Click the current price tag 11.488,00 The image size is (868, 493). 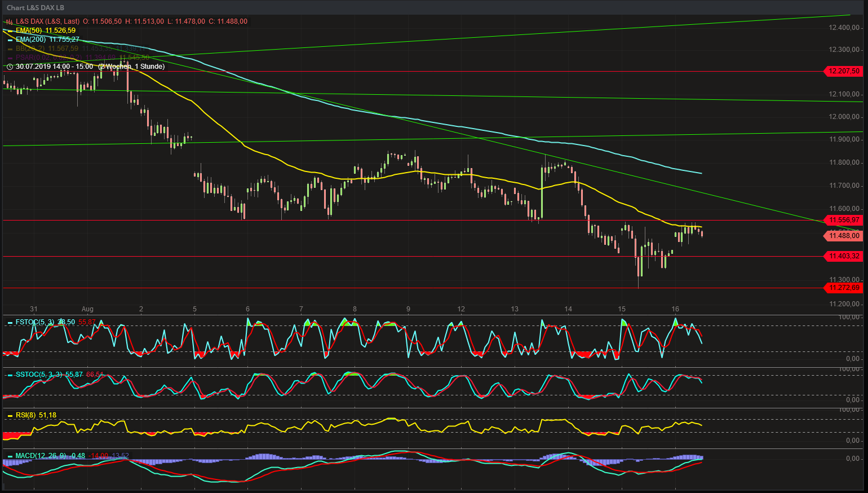[x=844, y=236]
